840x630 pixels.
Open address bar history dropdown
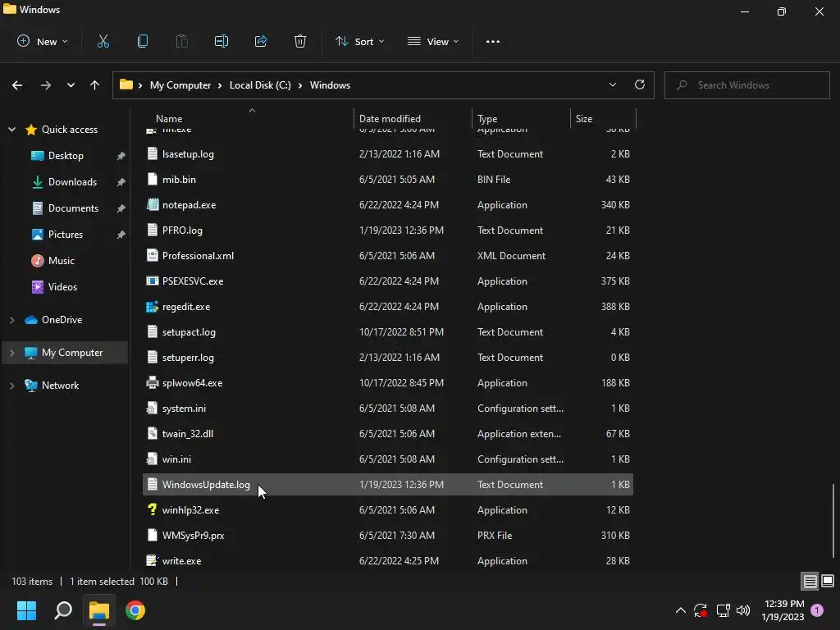[612, 84]
